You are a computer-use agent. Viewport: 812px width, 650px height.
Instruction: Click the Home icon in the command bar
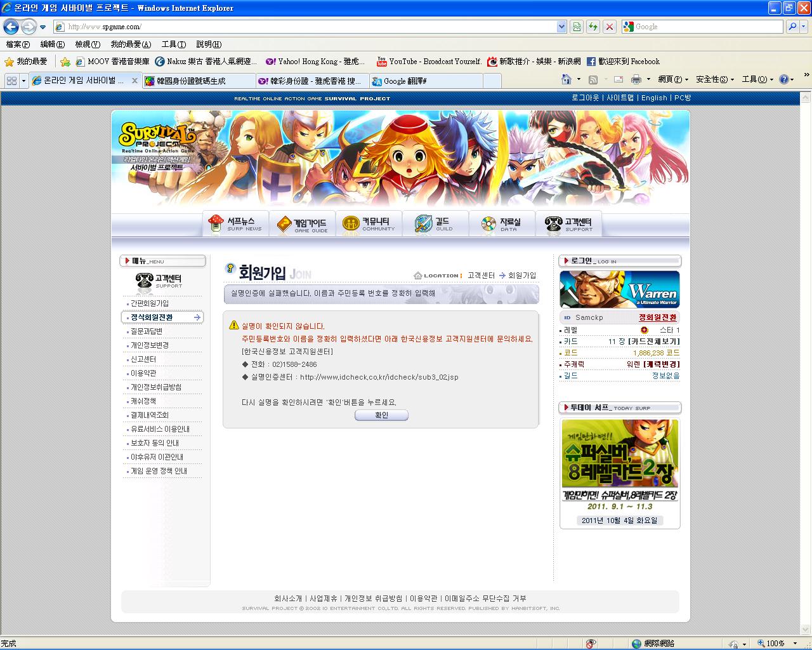(566, 79)
